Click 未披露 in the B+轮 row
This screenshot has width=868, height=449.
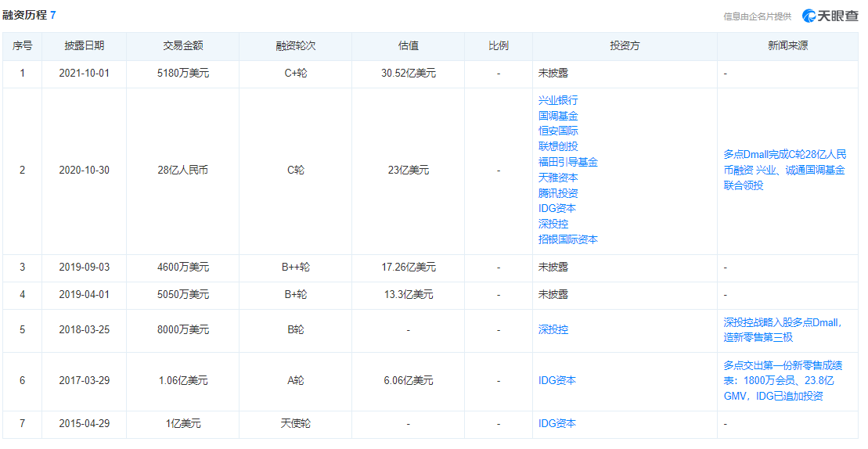553,295
